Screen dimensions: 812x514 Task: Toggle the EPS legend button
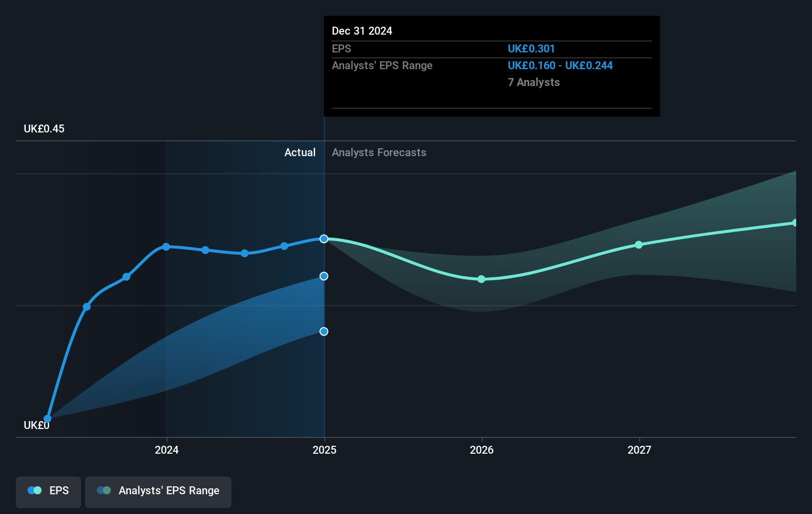coord(48,492)
